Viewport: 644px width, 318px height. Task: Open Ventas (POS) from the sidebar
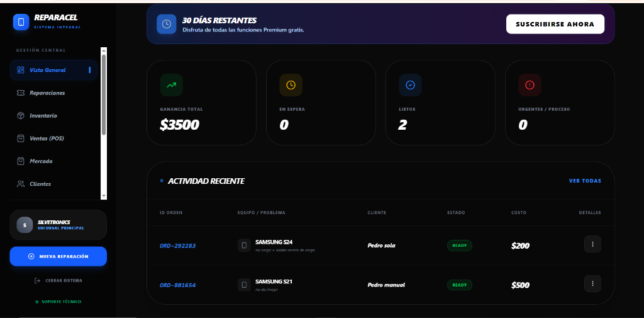pos(47,139)
